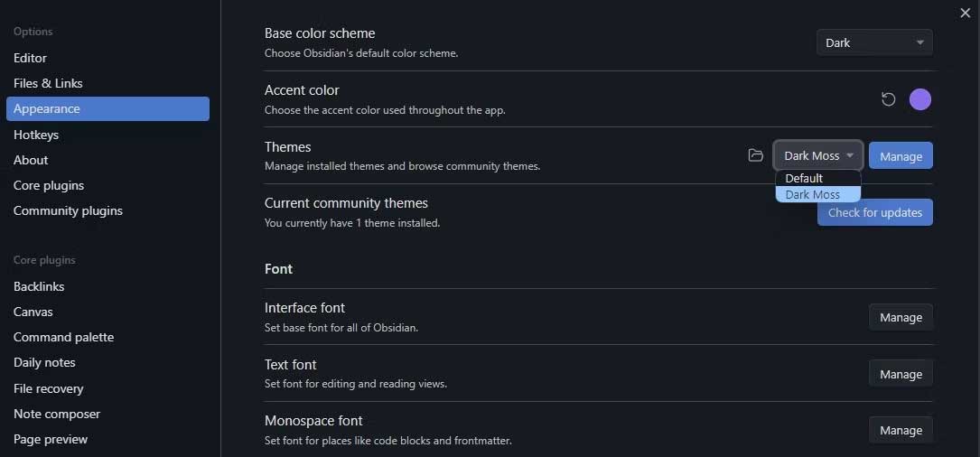Select Default theme from dropdown list

click(x=804, y=178)
